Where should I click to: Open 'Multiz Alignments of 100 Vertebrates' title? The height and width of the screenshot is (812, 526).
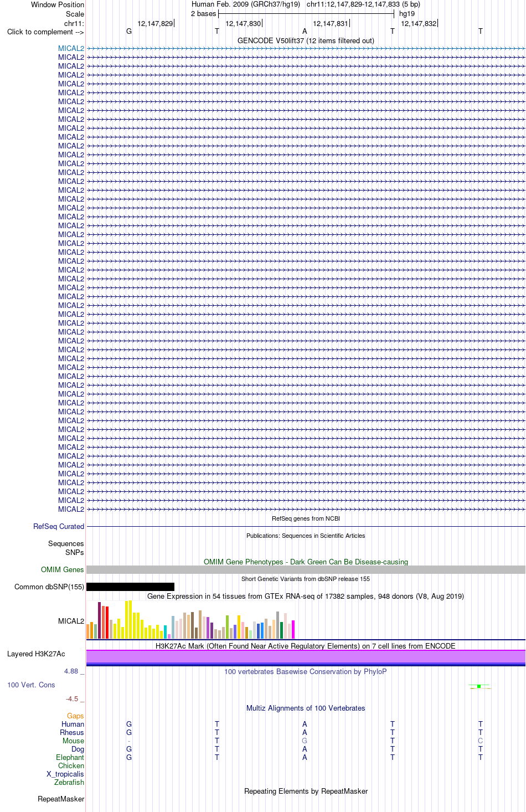tap(306, 708)
